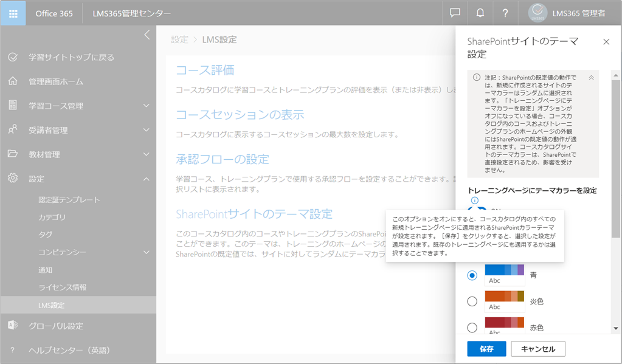Click the ヘルプセンター question mark icon
The image size is (622, 364).
point(13,350)
